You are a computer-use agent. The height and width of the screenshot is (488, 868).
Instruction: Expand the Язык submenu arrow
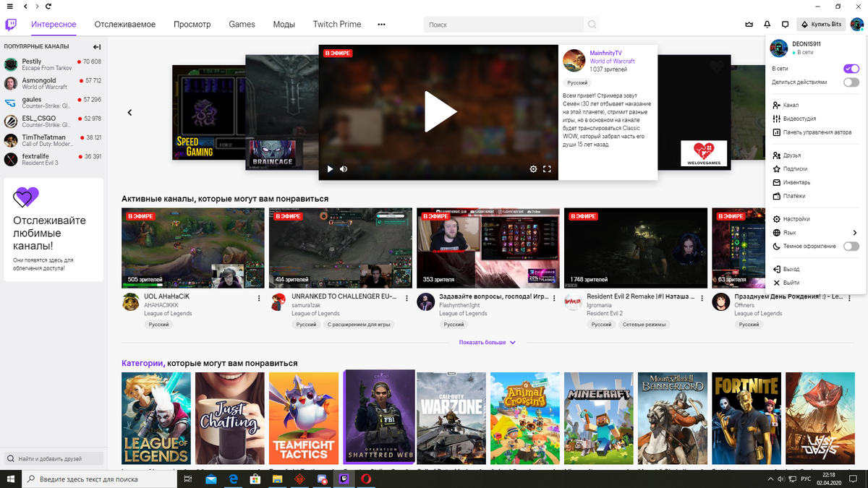(x=855, y=233)
